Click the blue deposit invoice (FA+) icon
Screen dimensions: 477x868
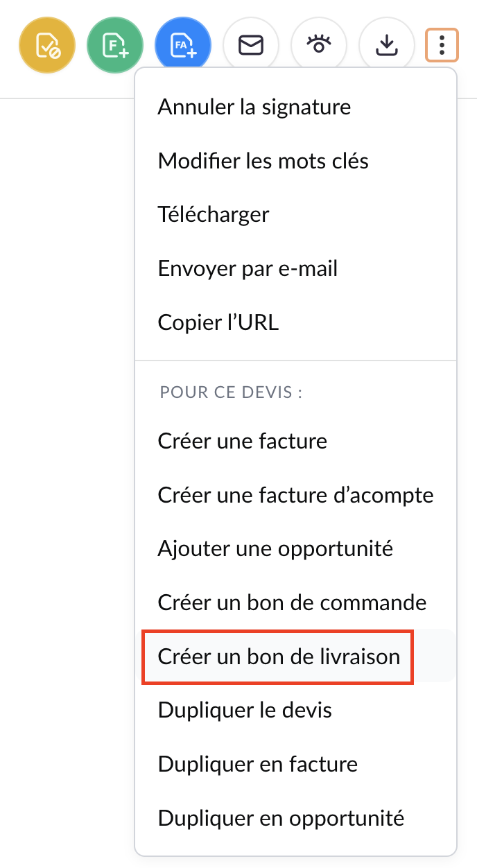tap(183, 46)
